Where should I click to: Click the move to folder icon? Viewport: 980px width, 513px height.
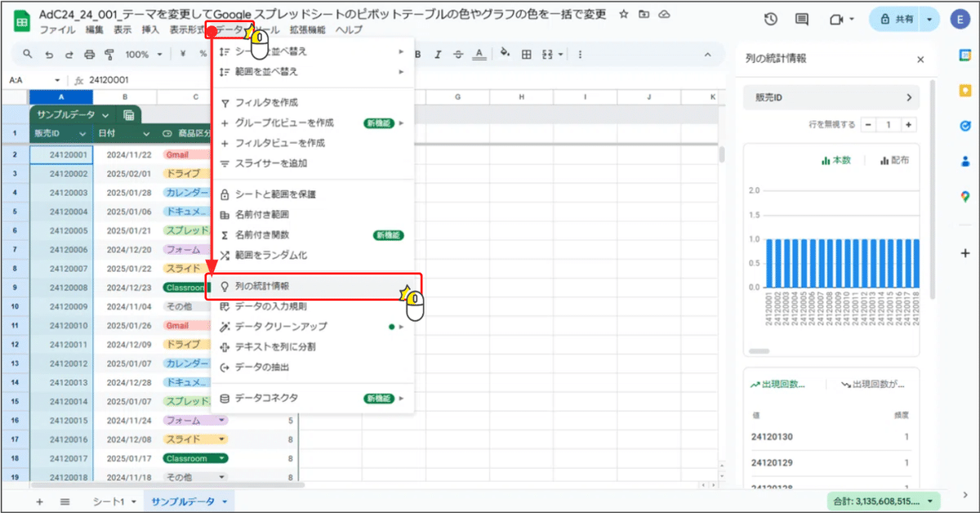pyautogui.click(x=645, y=15)
